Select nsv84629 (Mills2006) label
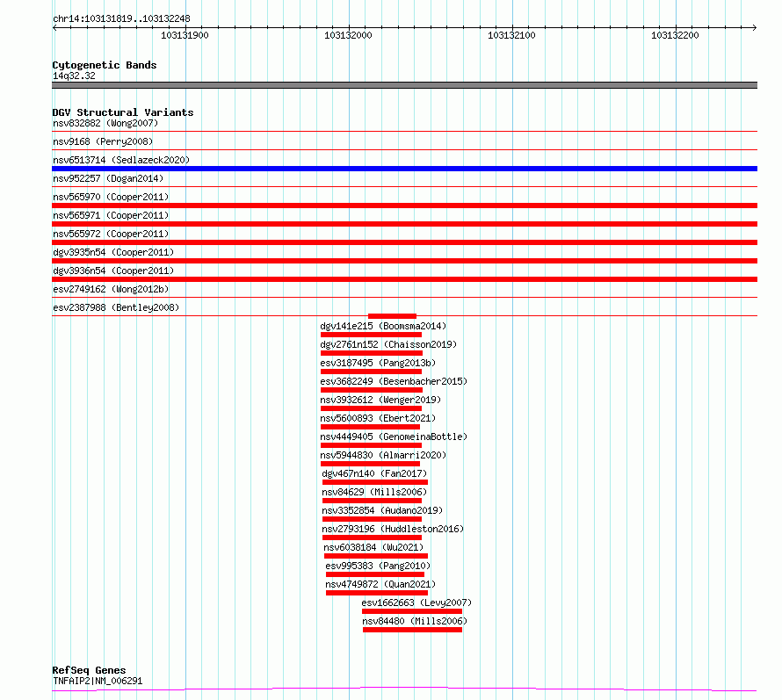 point(374,492)
